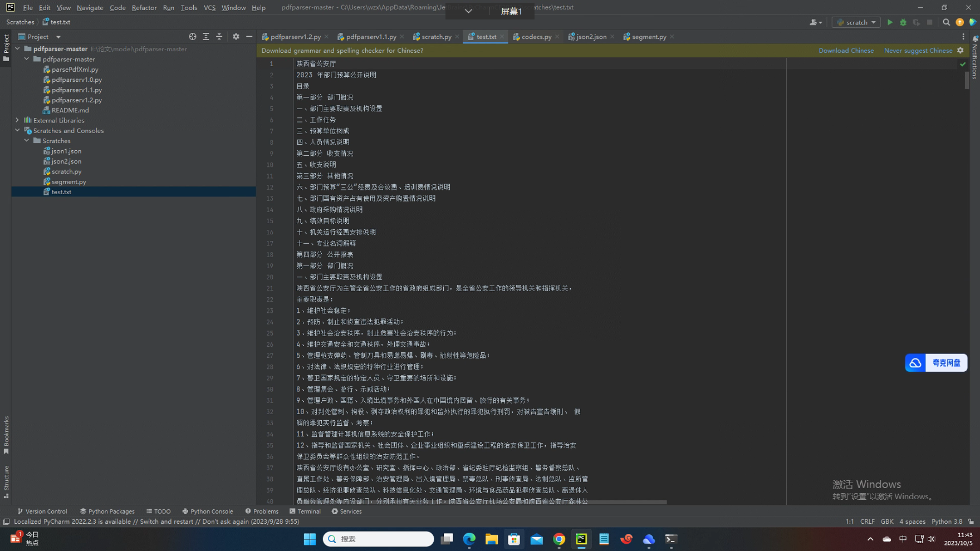This screenshot has width=980, height=551.
Task: Open Microsoft Edge from taskbar
Action: click(x=469, y=539)
